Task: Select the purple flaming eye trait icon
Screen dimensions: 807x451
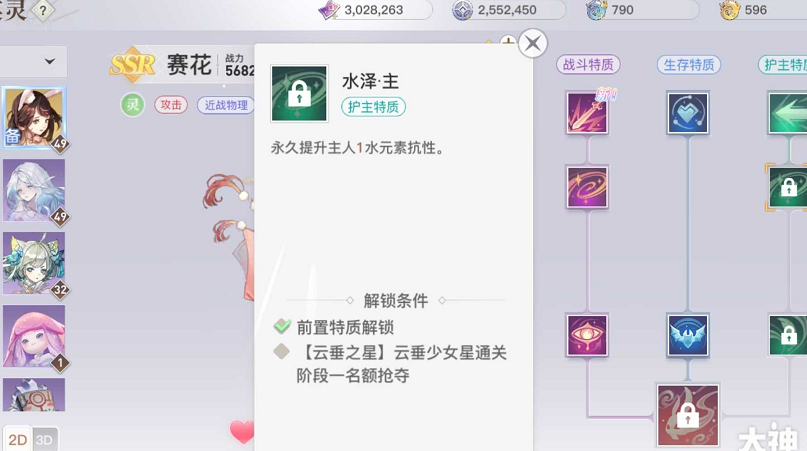Action: coord(587,335)
